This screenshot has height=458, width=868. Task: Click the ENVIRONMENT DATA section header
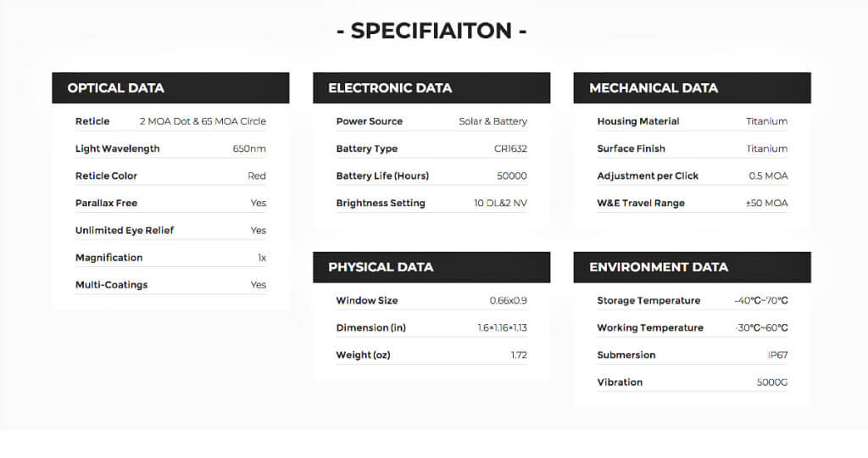pyautogui.click(x=659, y=267)
